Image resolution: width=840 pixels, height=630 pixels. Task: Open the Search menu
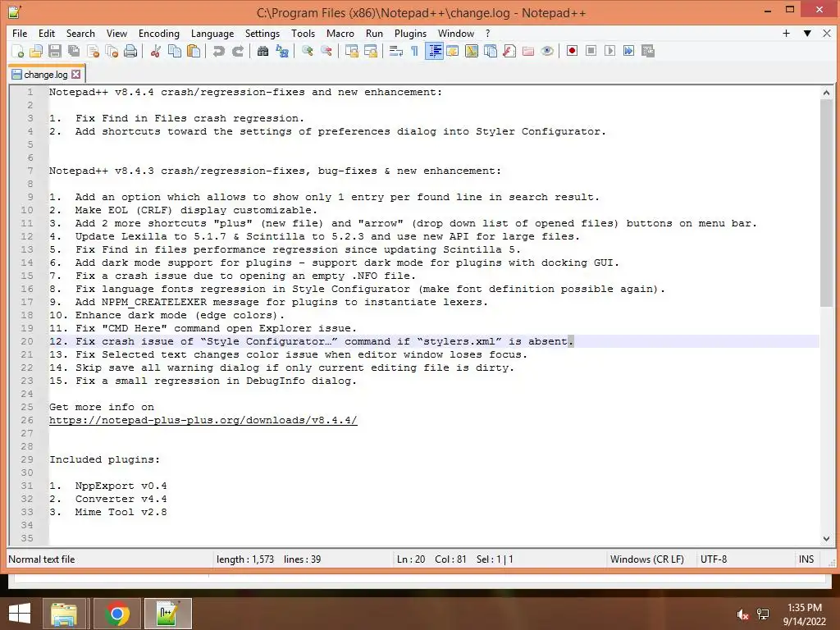pyautogui.click(x=80, y=33)
